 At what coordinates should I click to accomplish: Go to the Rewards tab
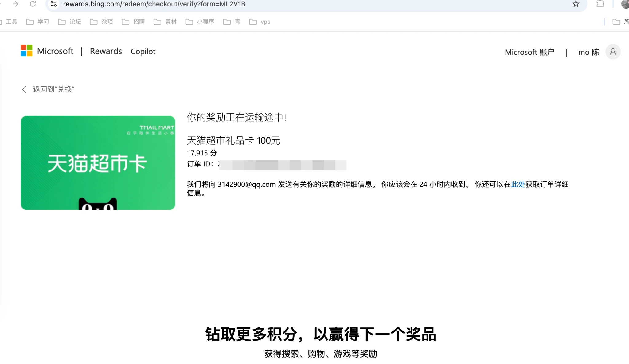click(x=106, y=51)
